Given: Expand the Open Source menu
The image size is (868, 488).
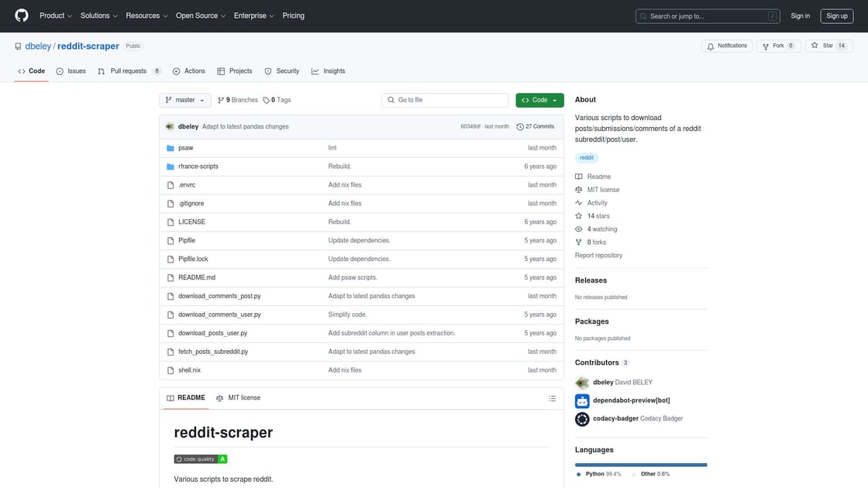Looking at the screenshot, I should click(x=201, y=15).
